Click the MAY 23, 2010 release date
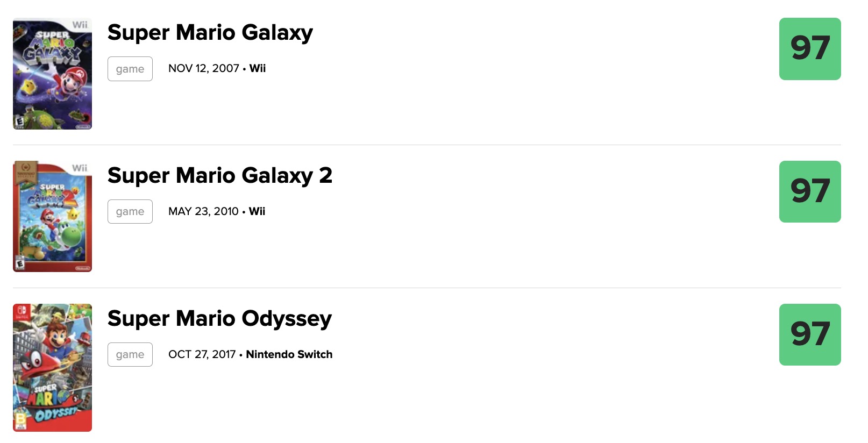Image resolution: width=868 pixels, height=443 pixels. coord(203,211)
